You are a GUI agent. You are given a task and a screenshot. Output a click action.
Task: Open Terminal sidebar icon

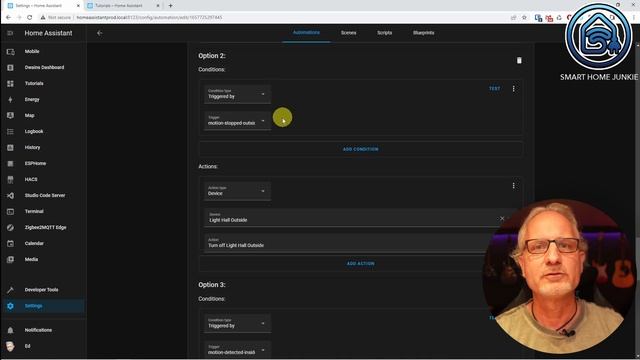11,211
